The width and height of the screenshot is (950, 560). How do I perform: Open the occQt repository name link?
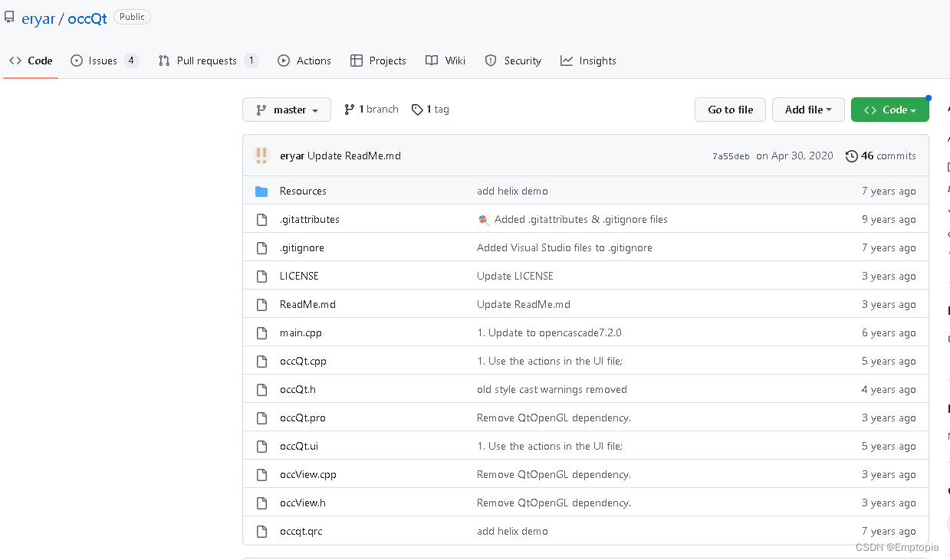point(87,19)
